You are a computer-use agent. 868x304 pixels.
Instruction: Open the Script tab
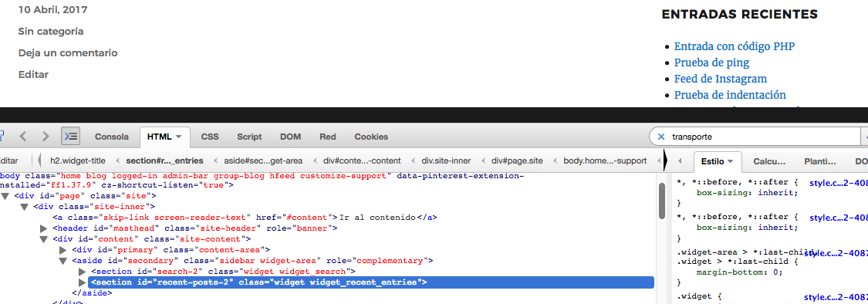pos(249,137)
